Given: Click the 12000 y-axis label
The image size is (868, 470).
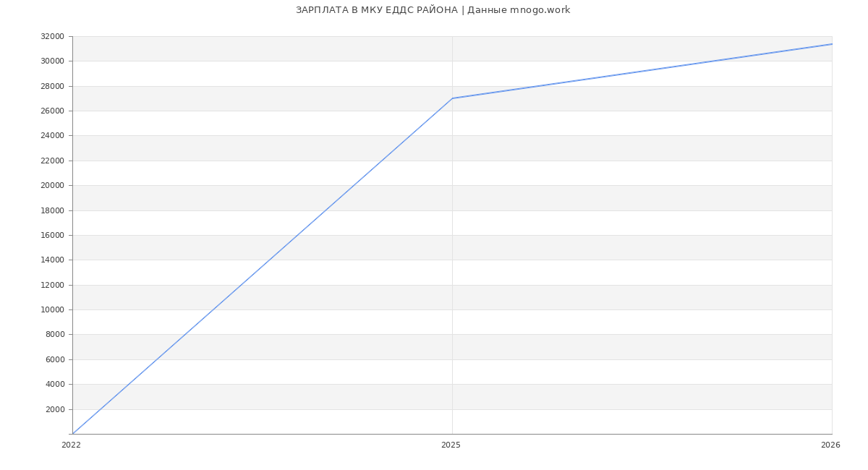Looking at the screenshot, I should 52,285.
